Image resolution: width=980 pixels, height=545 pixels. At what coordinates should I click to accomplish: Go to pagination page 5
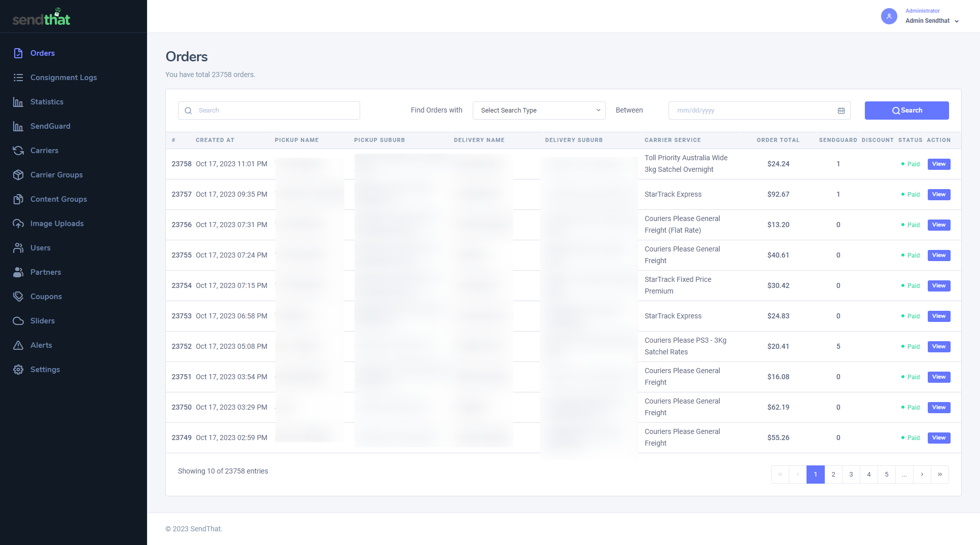(x=886, y=475)
